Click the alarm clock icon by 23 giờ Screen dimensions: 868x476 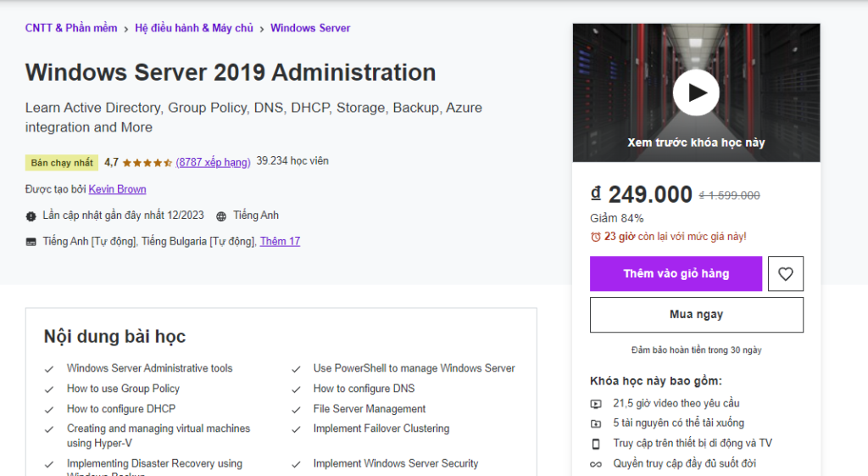point(596,237)
